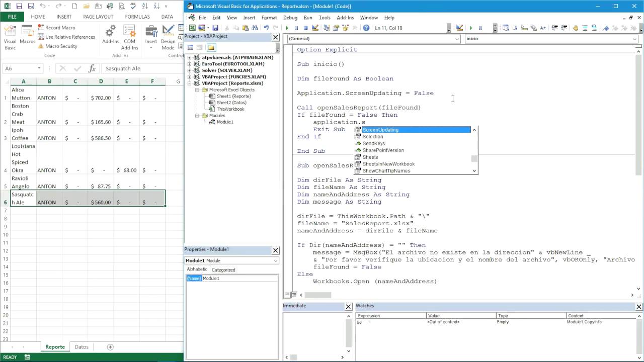Open the (General) object dropdown

click(457, 39)
